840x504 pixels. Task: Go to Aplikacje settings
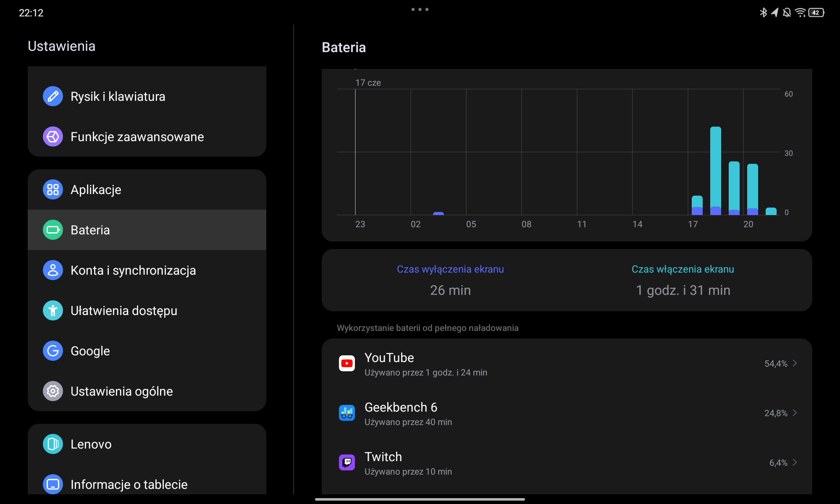[x=147, y=189]
